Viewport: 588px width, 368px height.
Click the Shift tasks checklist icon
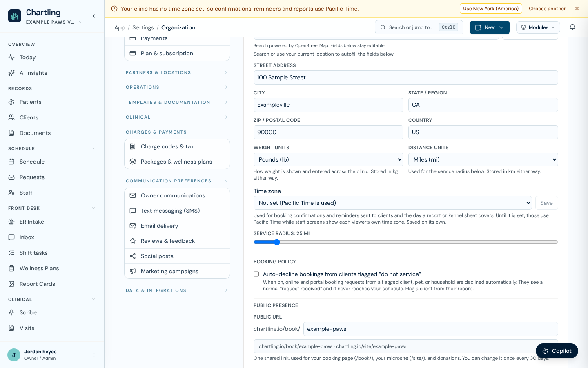(x=11, y=253)
